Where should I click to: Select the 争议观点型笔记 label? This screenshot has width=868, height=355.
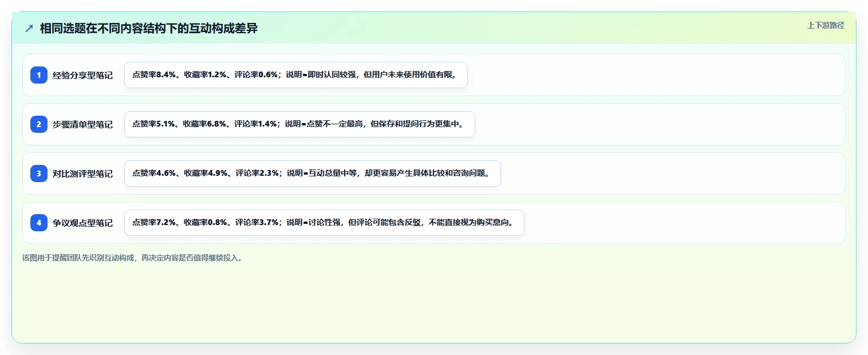click(82, 223)
